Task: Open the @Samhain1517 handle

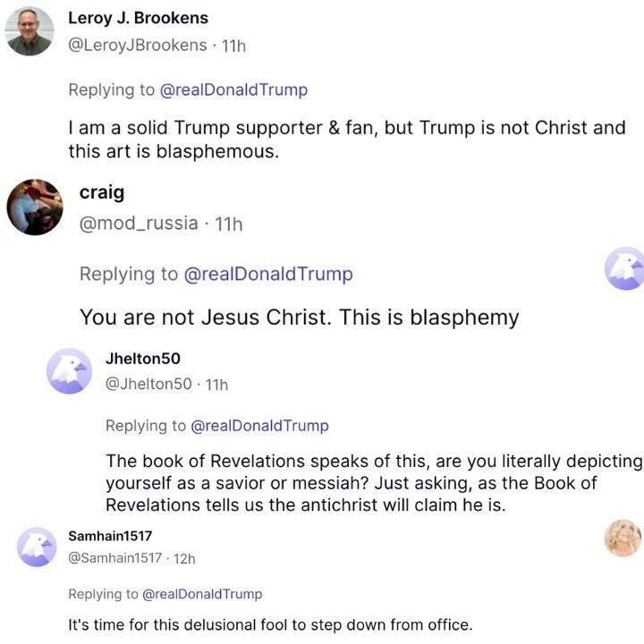Action: 115,558
